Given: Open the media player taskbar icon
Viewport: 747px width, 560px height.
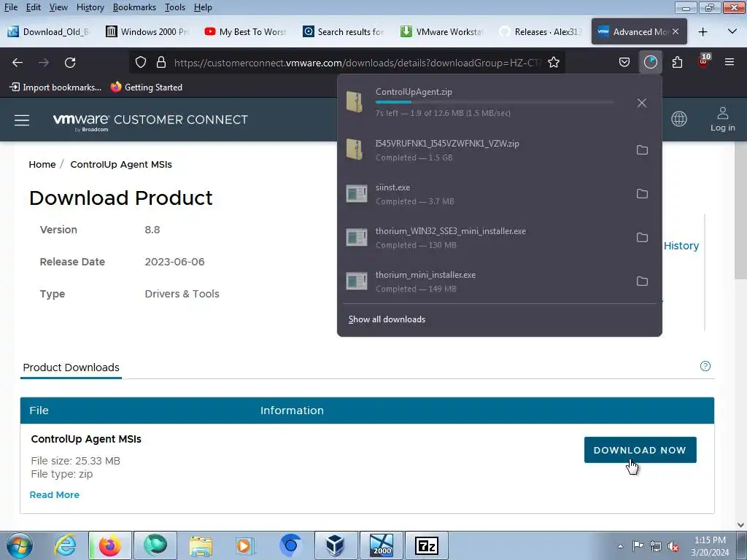Looking at the screenshot, I should (245, 545).
